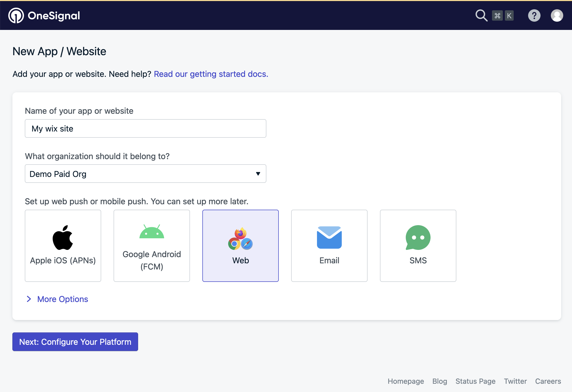This screenshot has height=392, width=572.
Task: Open the getting started docs link
Action: [211, 74]
